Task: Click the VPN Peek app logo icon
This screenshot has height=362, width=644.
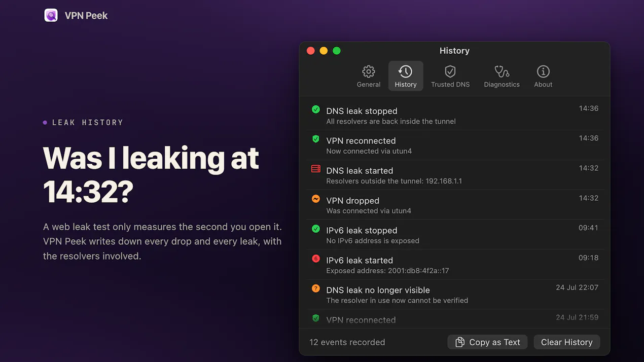Action: (x=51, y=15)
